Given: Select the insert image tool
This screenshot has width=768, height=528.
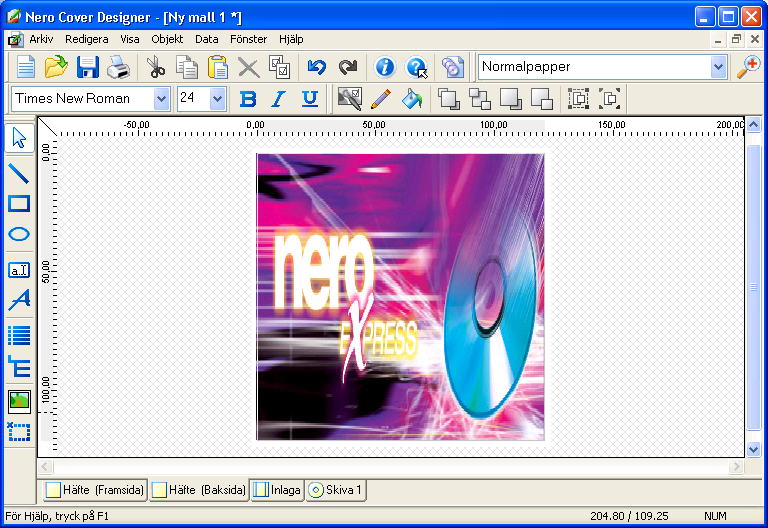Looking at the screenshot, I should pyautogui.click(x=19, y=402).
